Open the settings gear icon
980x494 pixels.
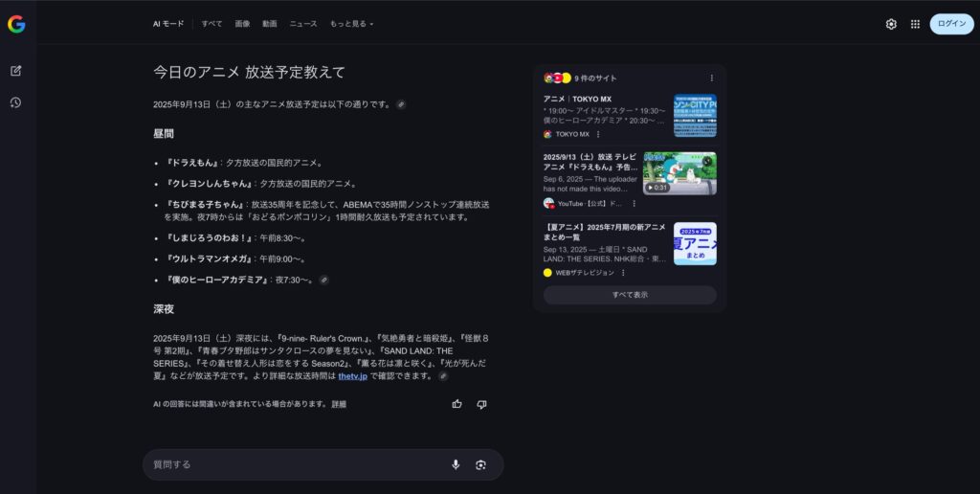click(x=891, y=24)
